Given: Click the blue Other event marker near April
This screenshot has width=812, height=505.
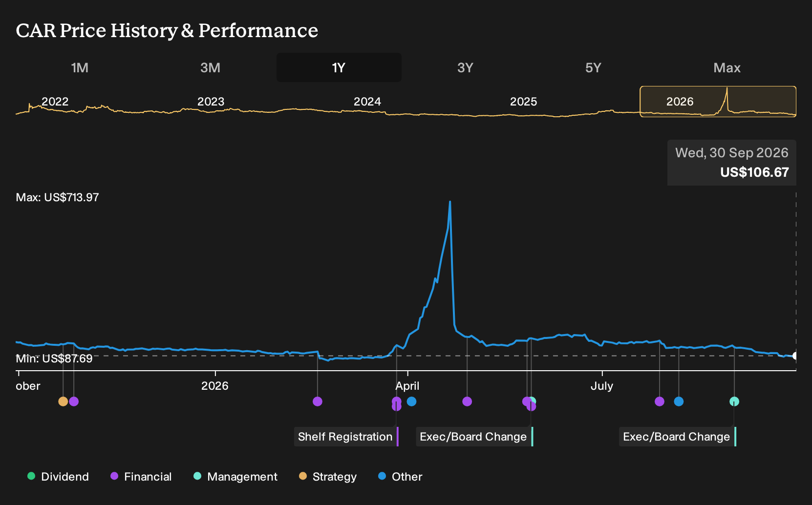Looking at the screenshot, I should [x=411, y=401].
